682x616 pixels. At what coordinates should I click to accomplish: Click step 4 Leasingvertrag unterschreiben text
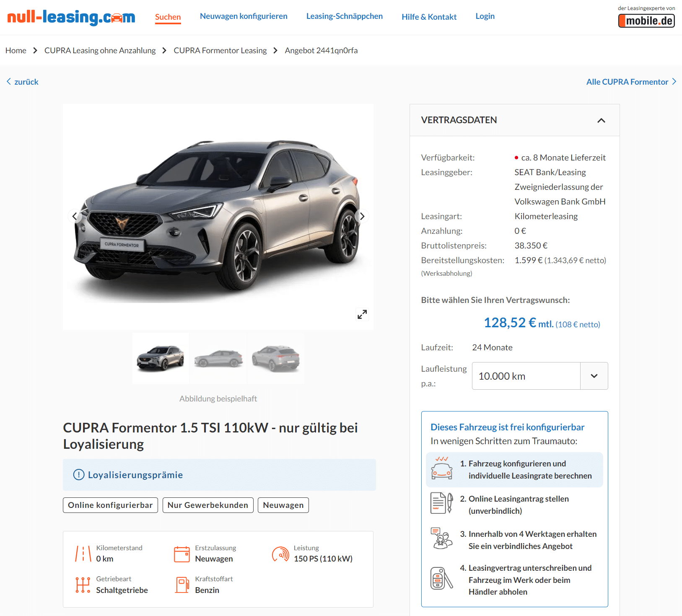point(526,580)
